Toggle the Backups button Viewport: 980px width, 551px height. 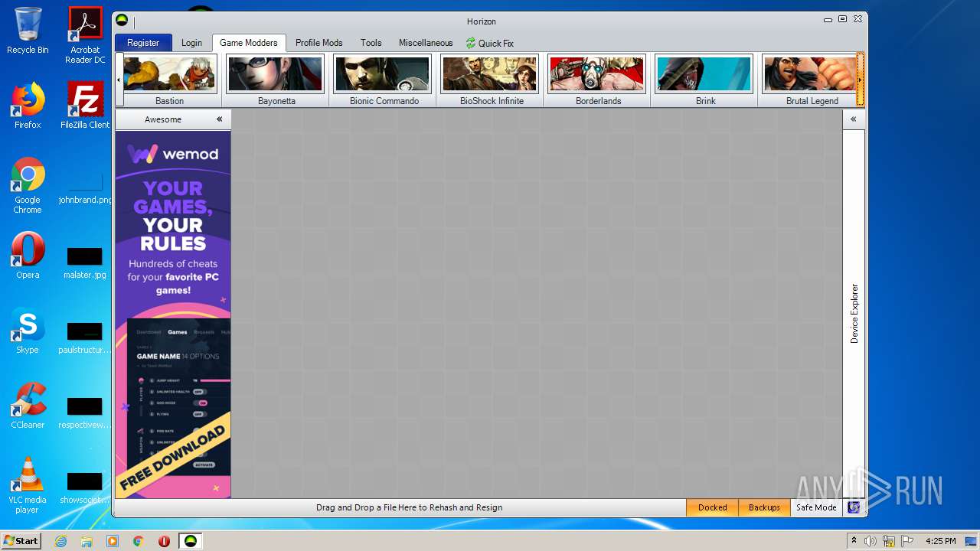(764, 507)
